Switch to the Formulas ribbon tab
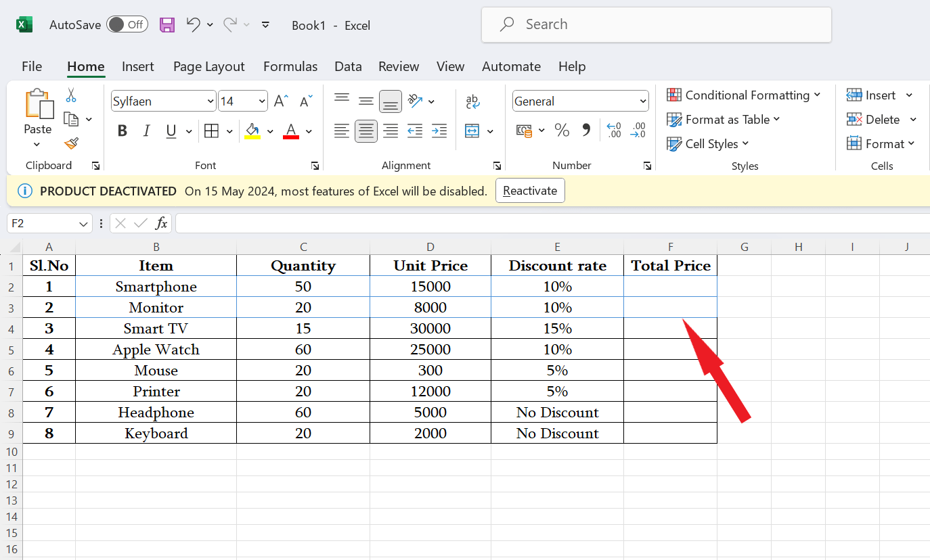 pyautogui.click(x=290, y=66)
